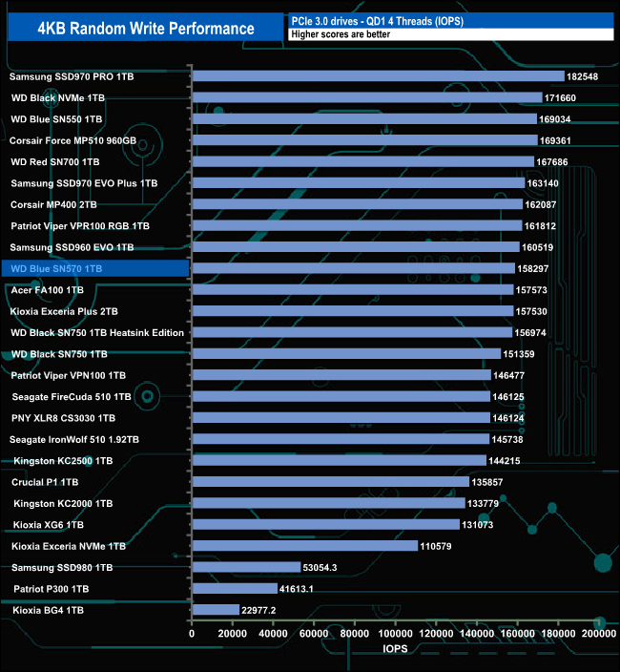620x672 pixels.
Task: Select the 'Corsair Force MP510 960GB' label
Action: pos(72,140)
